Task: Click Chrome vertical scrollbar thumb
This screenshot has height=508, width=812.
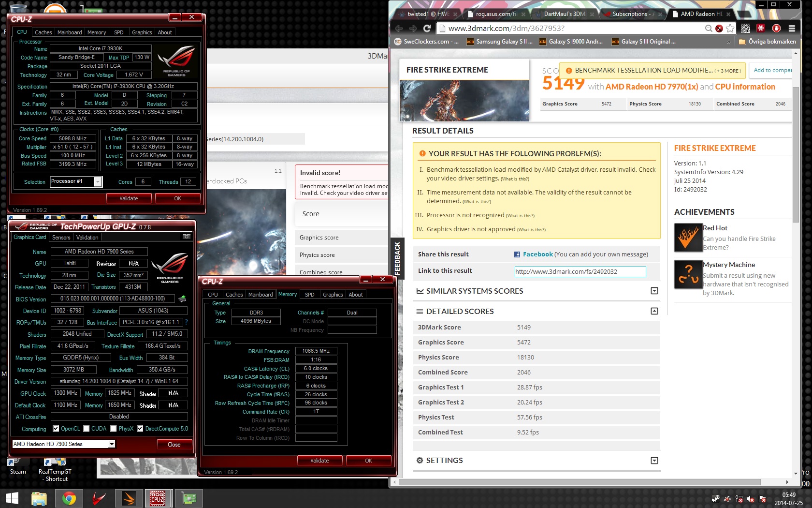Action: tap(796, 155)
